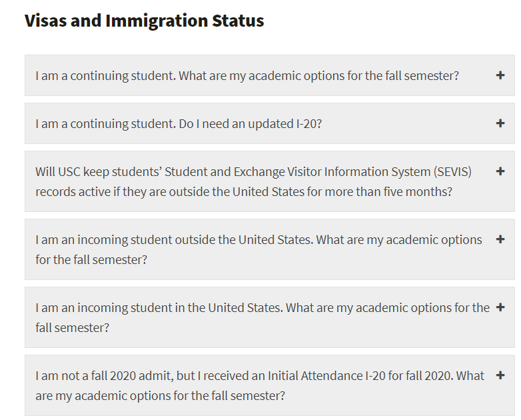The height and width of the screenshot is (420, 521).
Task: Click the 'outside the United States for more than five months' text
Action: 320,191
